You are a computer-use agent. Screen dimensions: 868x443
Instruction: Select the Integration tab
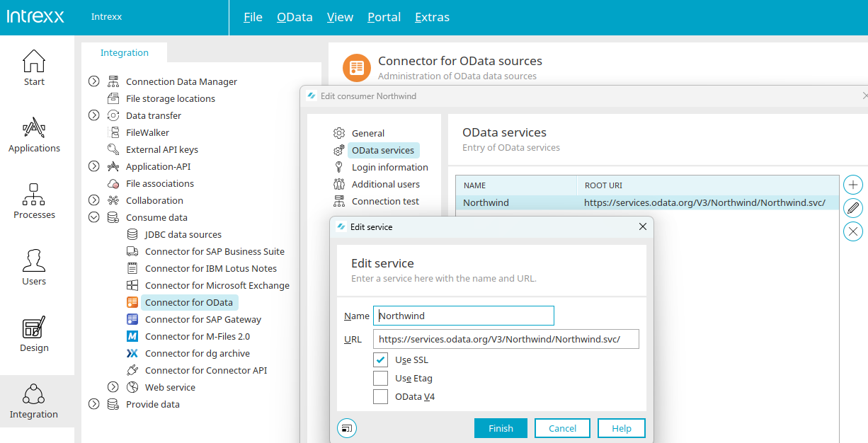[x=125, y=52]
